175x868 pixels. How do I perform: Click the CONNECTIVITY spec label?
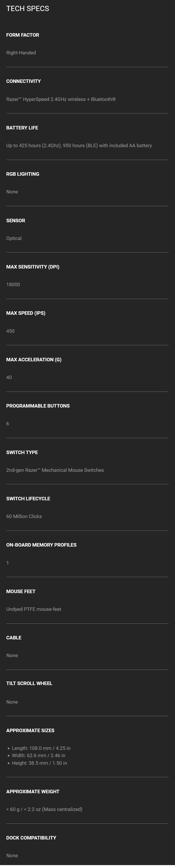[x=23, y=81]
